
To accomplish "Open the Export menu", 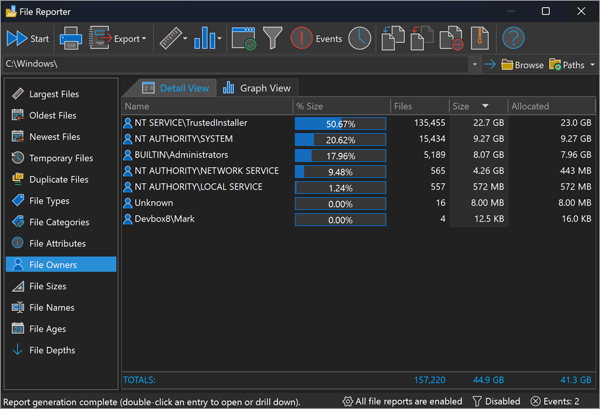I will (x=117, y=38).
